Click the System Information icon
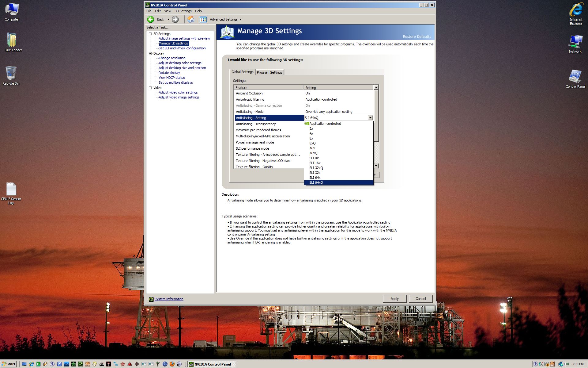 [151, 299]
